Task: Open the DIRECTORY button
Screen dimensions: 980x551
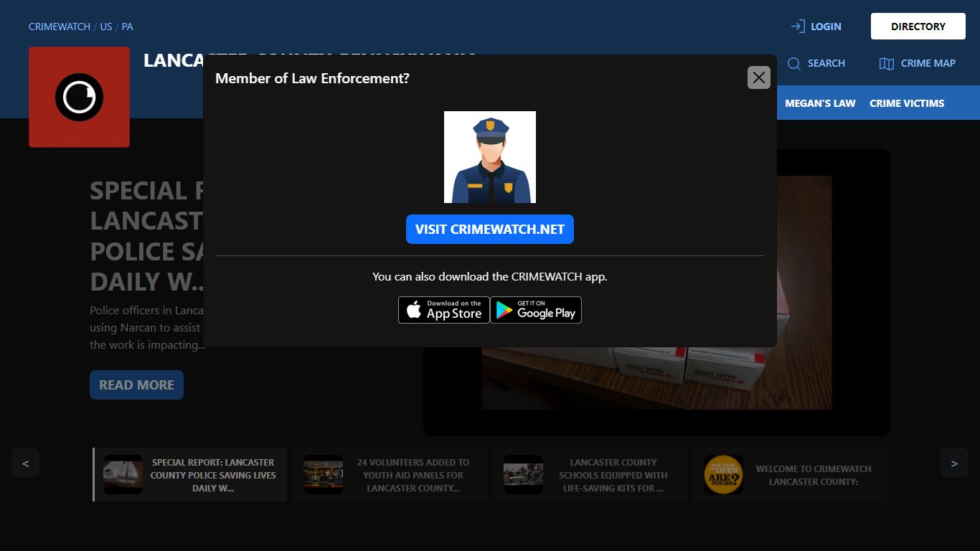Action: tap(918, 27)
